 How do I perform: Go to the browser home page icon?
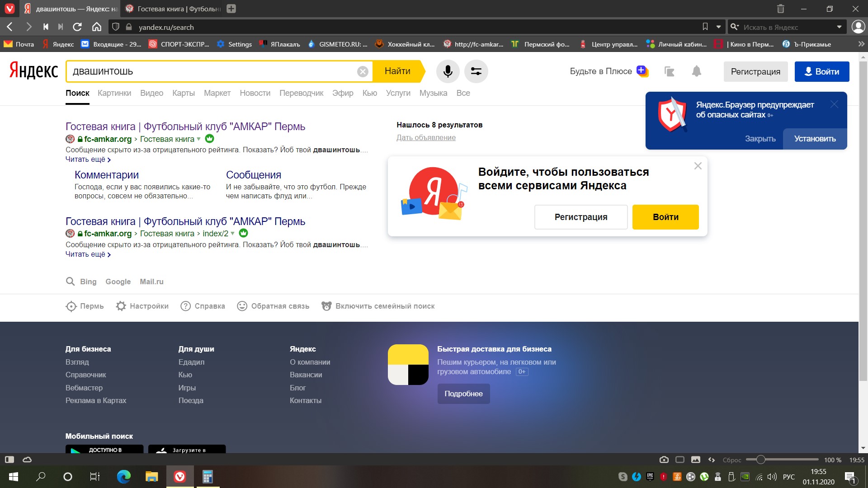[97, 27]
